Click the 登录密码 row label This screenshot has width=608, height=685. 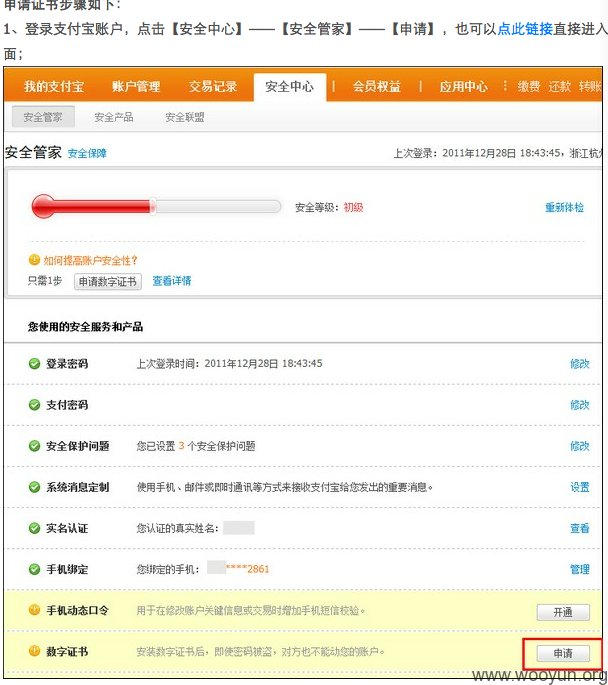pyautogui.click(x=67, y=363)
